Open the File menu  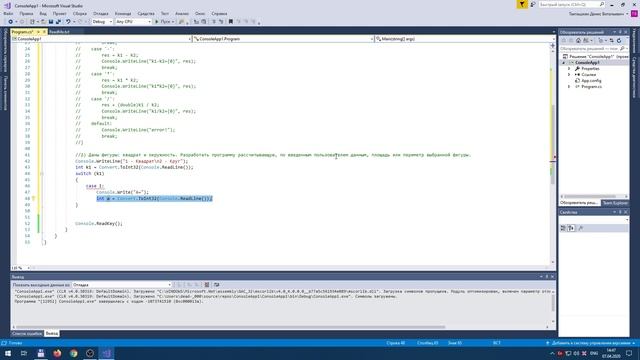8,13
